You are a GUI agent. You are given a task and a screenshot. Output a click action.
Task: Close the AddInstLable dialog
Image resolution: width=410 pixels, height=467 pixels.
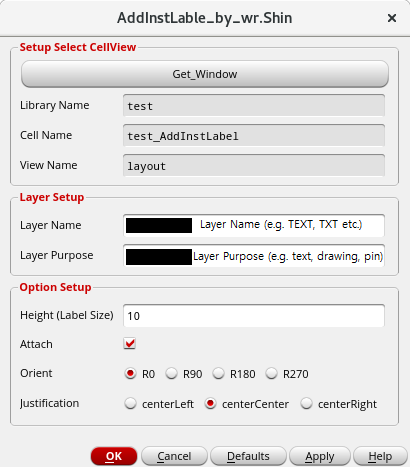(x=392, y=18)
